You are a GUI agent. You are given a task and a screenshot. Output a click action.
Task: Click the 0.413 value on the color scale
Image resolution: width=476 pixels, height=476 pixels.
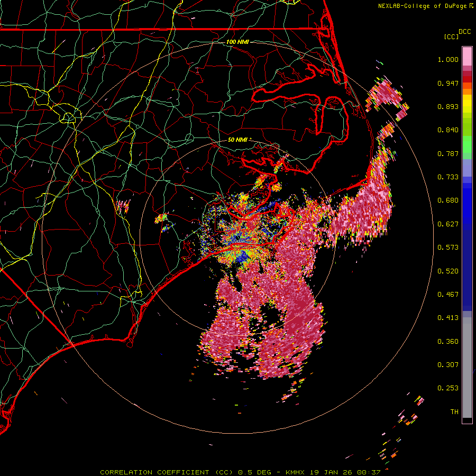(x=448, y=318)
